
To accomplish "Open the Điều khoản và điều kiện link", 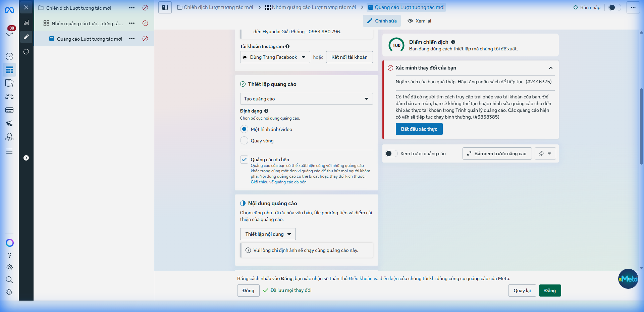I will (373, 278).
